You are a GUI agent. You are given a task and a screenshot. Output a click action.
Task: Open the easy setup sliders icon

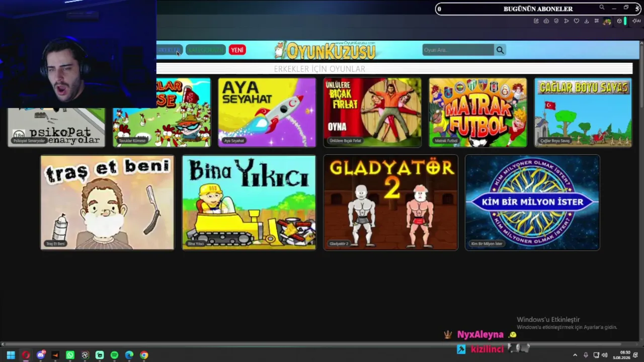(596, 21)
